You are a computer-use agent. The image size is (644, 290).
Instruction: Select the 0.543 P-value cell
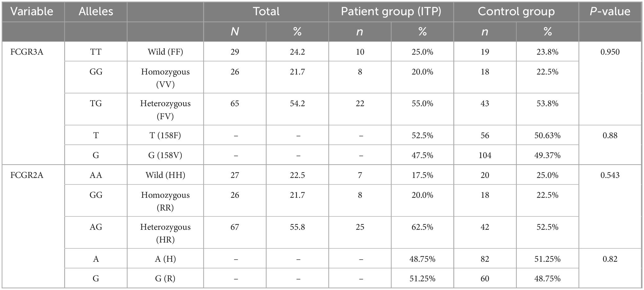coord(610,175)
